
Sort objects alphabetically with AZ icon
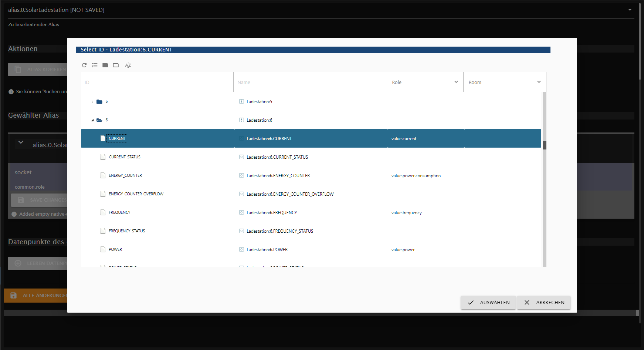(128, 65)
